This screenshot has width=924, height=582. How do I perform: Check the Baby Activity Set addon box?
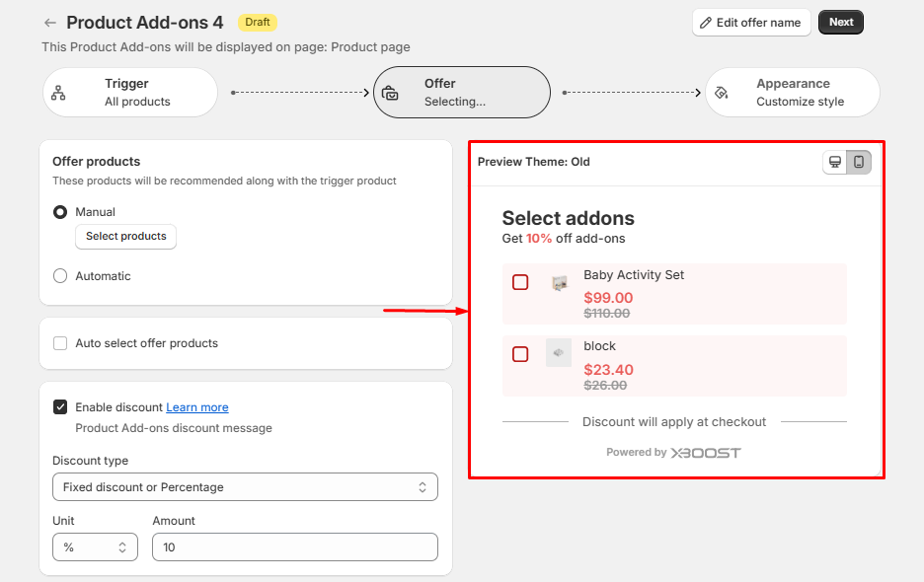[520, 283]
